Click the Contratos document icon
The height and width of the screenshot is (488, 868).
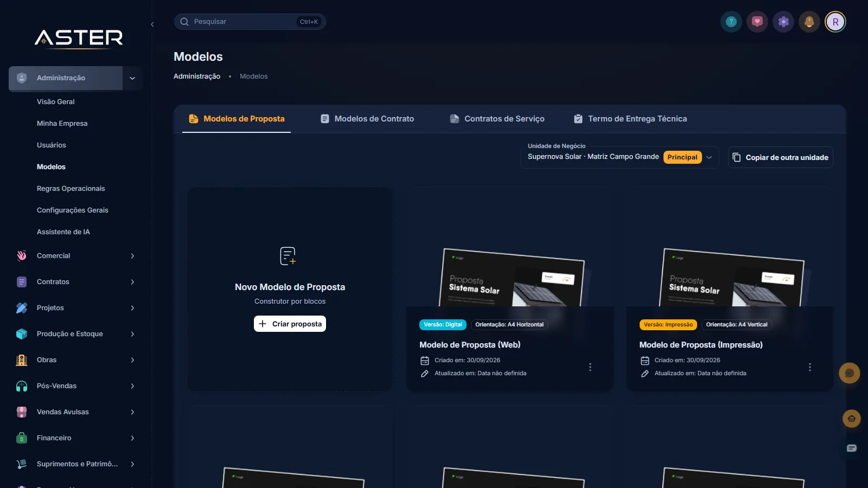click(x=22, y=282)
